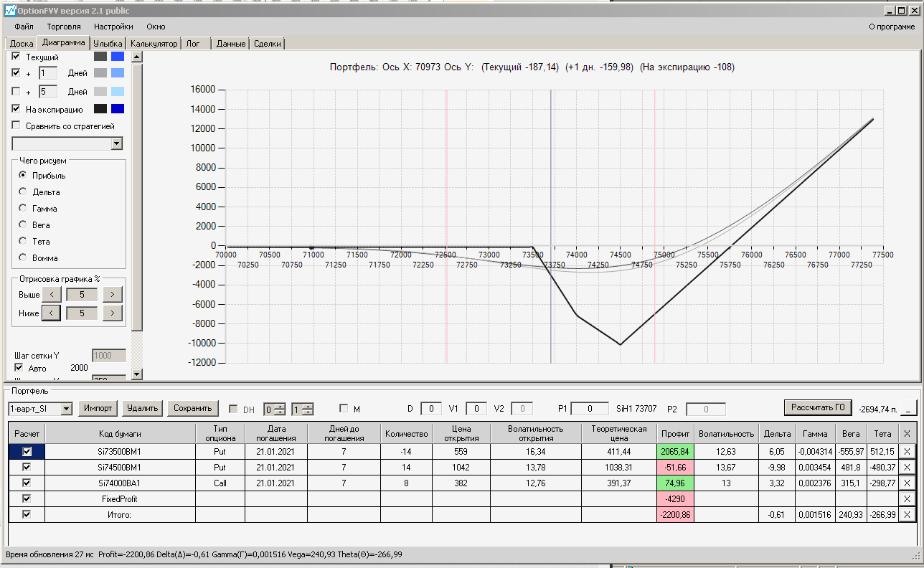Image resolution: width=924 pixels, height=568 pixels.
Task: Click the days field containing 1
Action: tap(47, 72)
